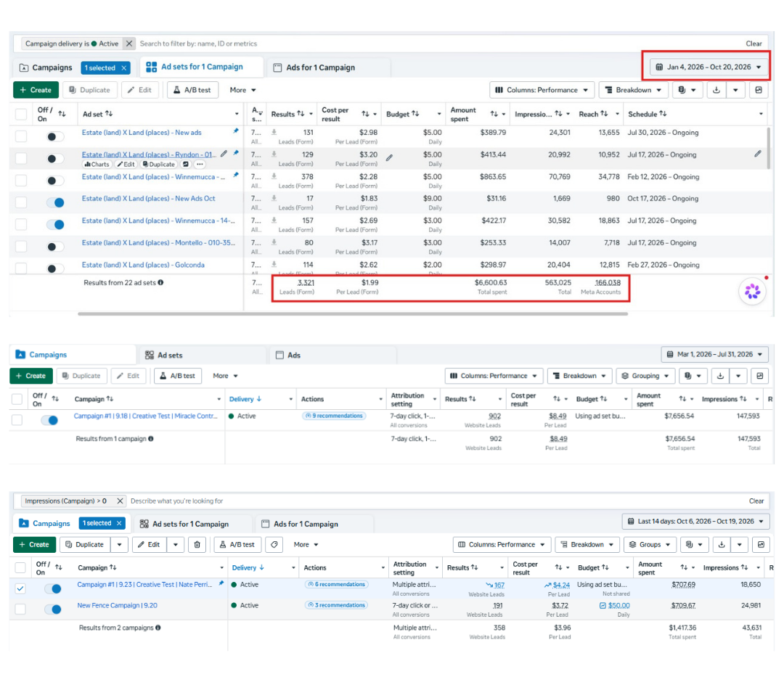Open date range Jan 4, 2026 – Oct 20, 2026
Viewport: 784px width, 682px height.
coord(709,67)
